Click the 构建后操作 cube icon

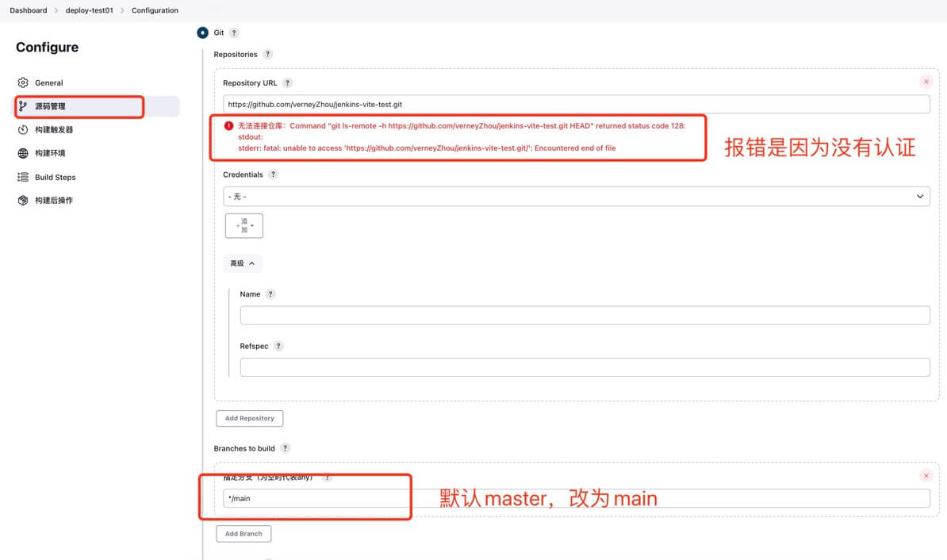(23, 201)
